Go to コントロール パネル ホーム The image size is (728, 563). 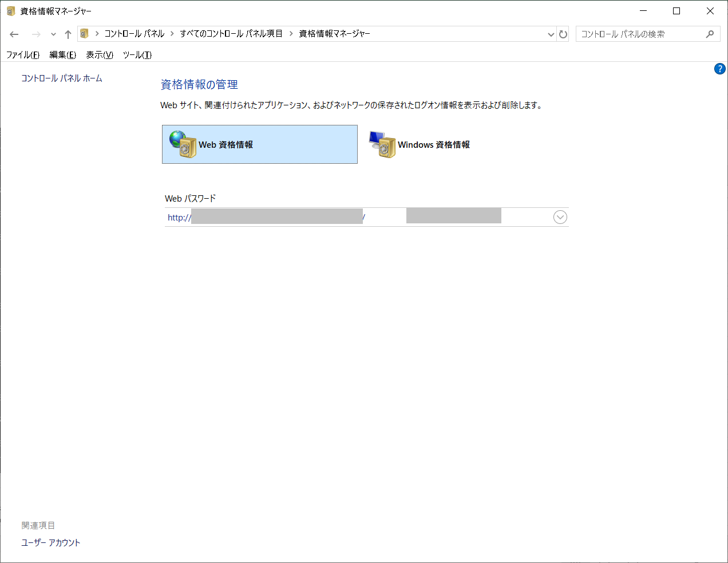[x=62, y=78]
